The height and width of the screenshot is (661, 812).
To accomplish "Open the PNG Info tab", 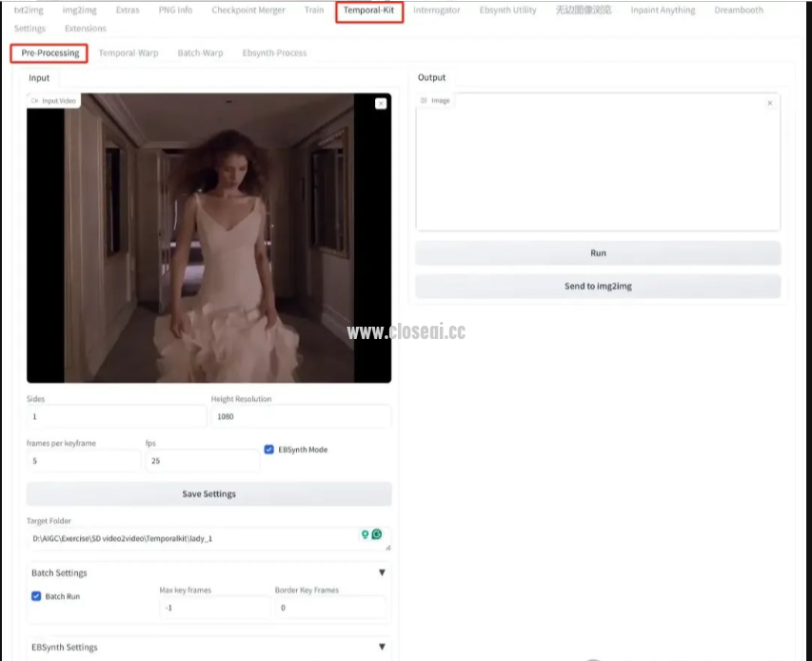I will (x=175, y=10).
